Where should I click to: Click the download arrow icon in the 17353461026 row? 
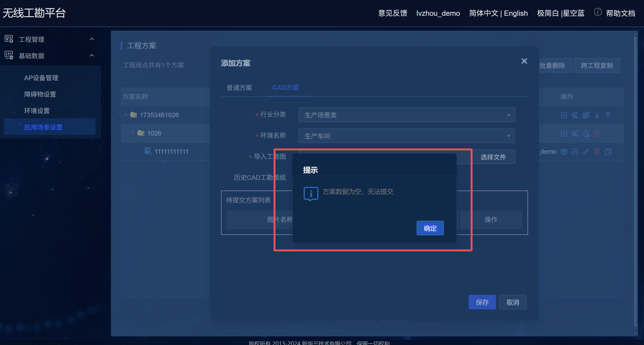597,115
